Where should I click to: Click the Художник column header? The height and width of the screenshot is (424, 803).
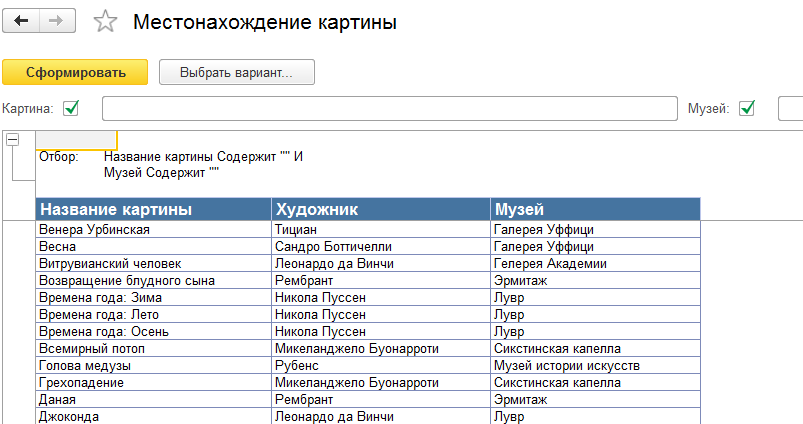click(x=381, y=209)
